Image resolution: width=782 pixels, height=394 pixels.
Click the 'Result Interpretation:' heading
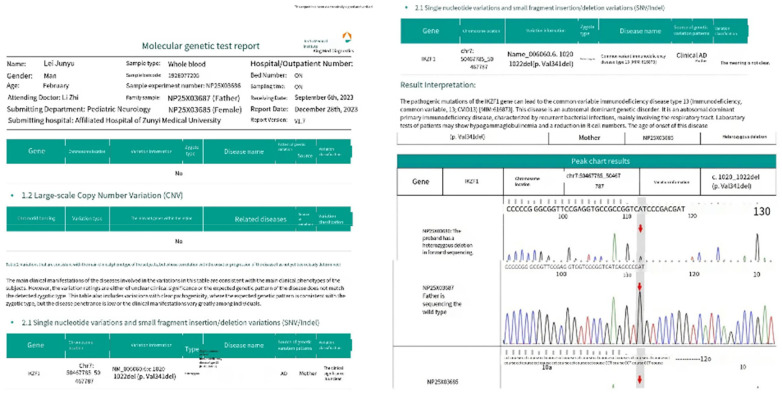(x=438, y=85)
